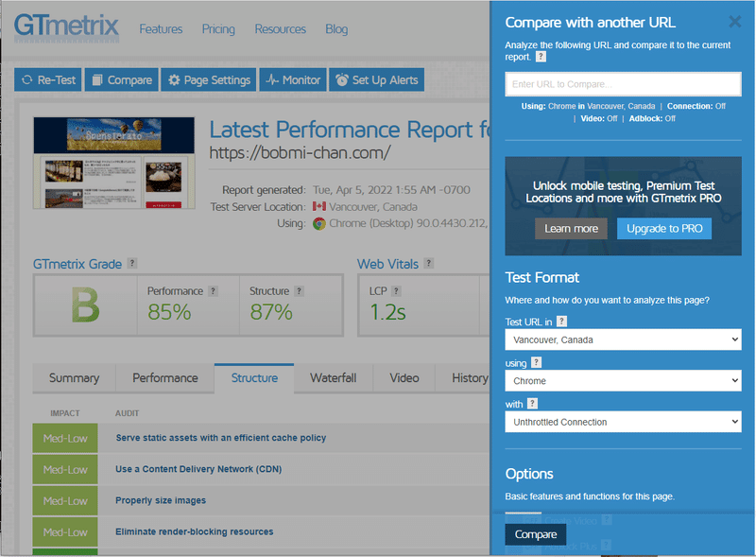Click the Canada flag icon
756x557 pixels.
[x=319, y=206]
